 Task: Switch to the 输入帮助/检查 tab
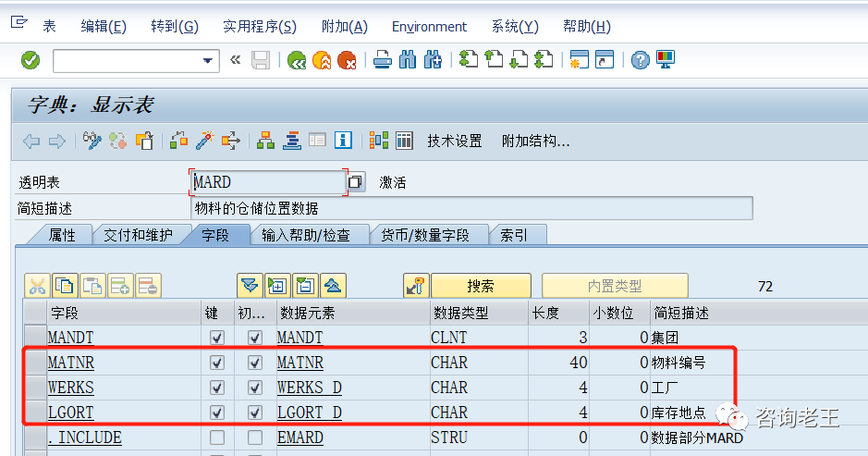306,235
